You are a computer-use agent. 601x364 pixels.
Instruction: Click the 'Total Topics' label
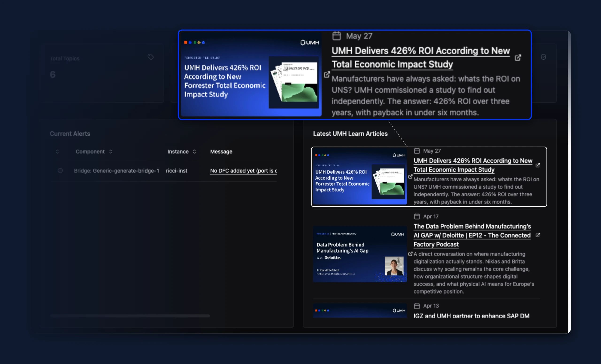click(x=64, y=58)
